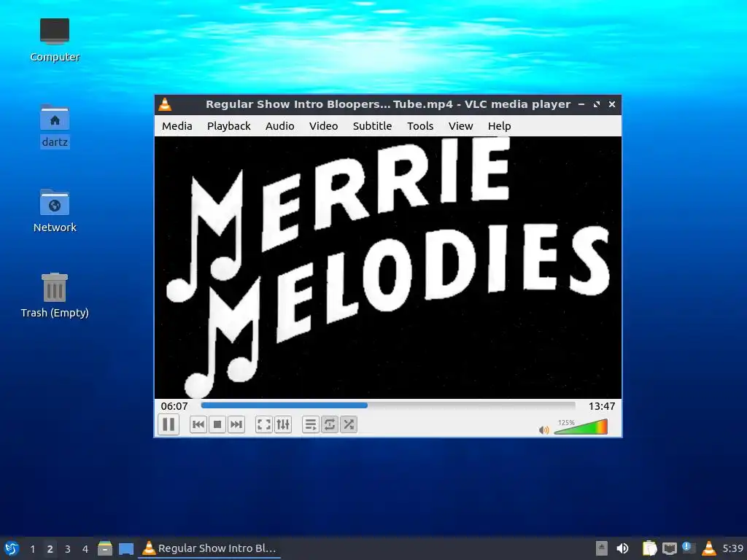Switch to workspace 3
Image resolution: width=747 pixels, height=560 pixels.
pos(68,549)
